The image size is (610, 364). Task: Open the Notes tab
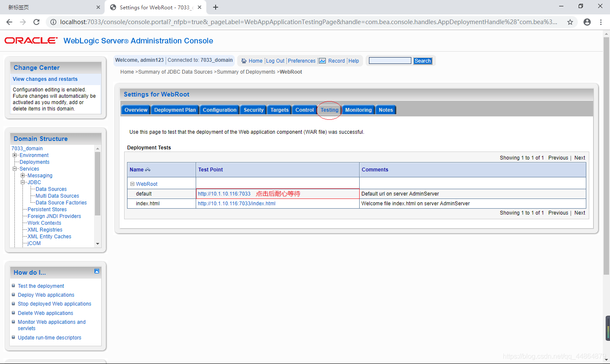[x=386, y=110]
